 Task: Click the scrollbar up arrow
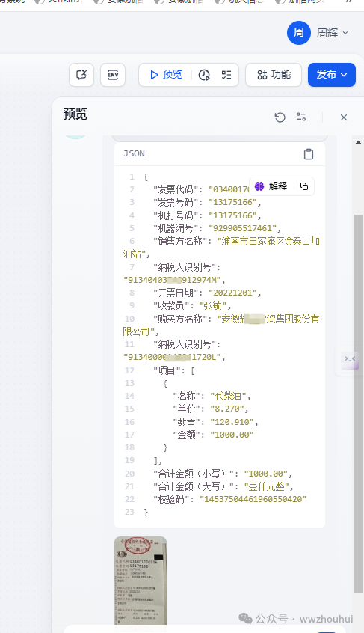358,142
